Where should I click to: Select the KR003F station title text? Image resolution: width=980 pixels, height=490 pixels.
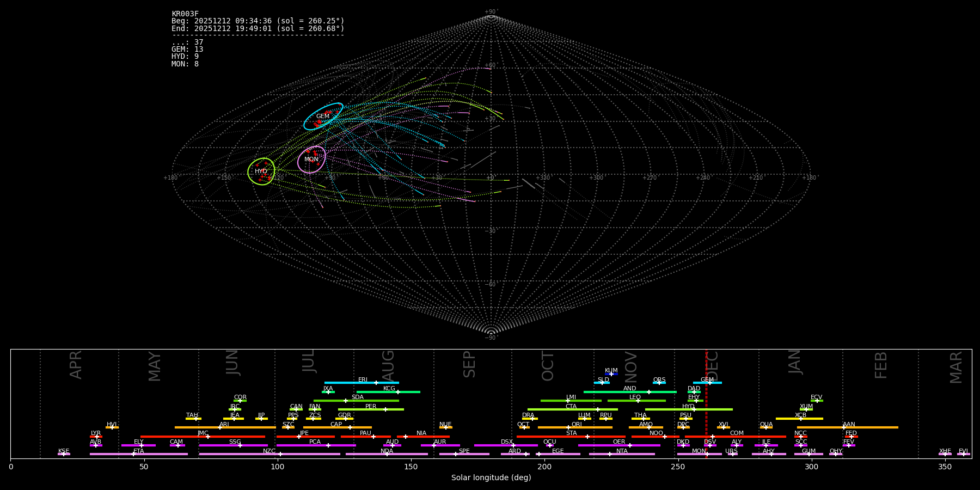185,14
